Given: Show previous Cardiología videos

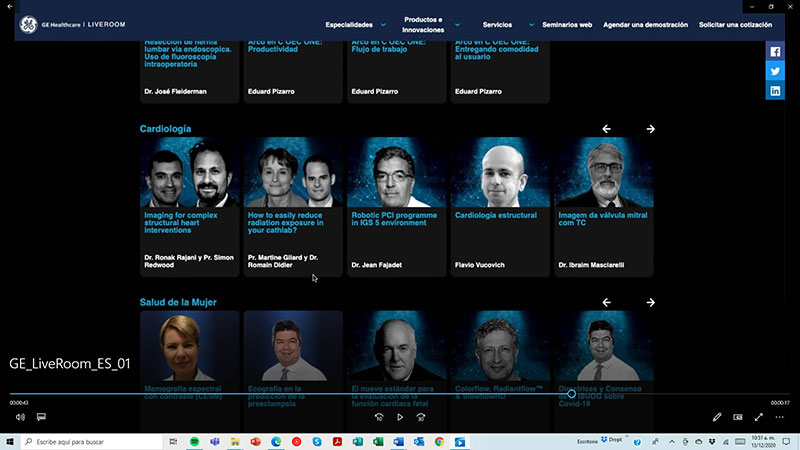Looking at the screenshot, I should click(x=606, y=129).
